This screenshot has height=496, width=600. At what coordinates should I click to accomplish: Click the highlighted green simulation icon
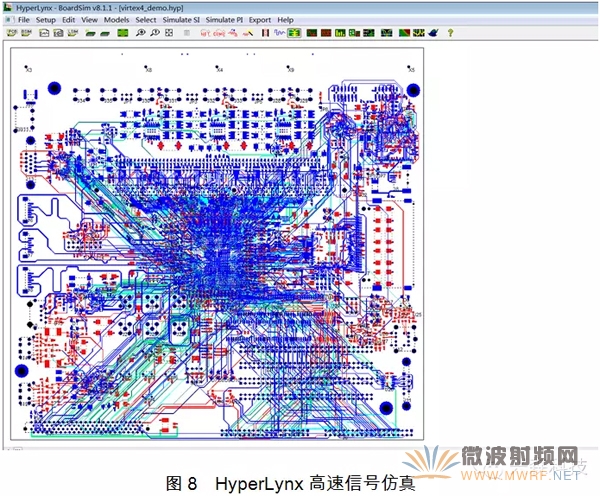[x=294, y=33]
